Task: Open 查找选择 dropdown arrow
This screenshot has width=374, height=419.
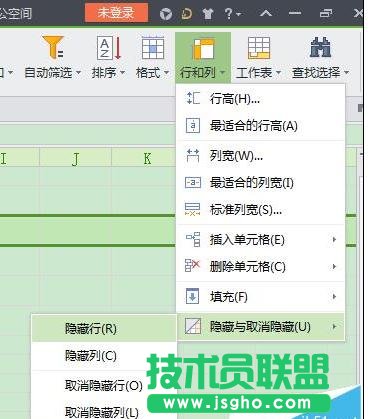Action: click(346, 72)
